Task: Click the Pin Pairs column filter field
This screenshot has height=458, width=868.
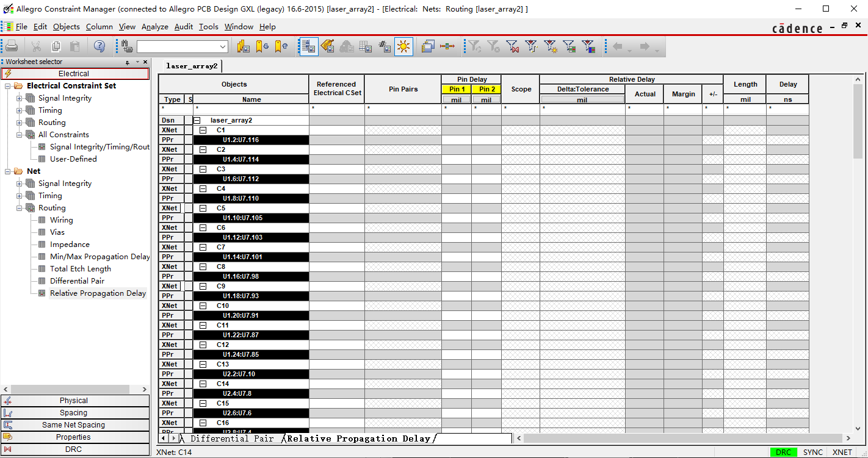Action: tap(403, 109)
